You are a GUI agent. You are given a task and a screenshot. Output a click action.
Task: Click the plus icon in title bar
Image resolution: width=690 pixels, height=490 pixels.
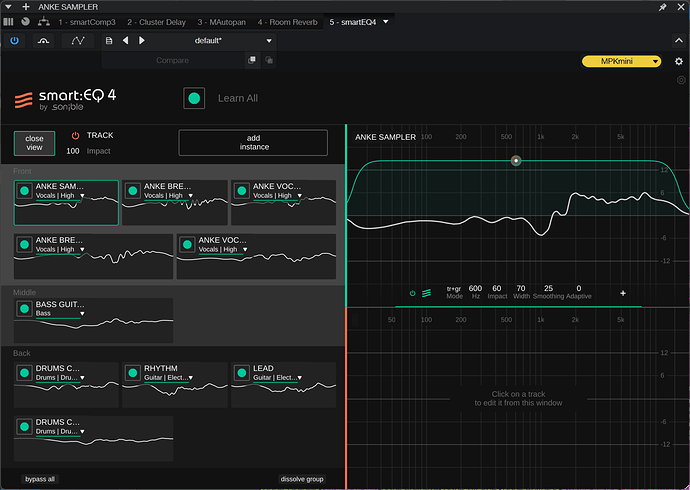[26, 7]
